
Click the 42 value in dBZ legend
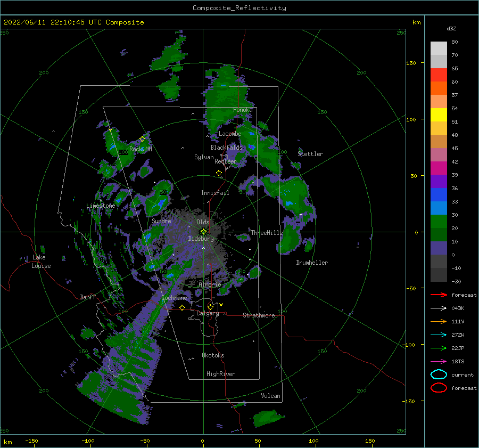455,161
